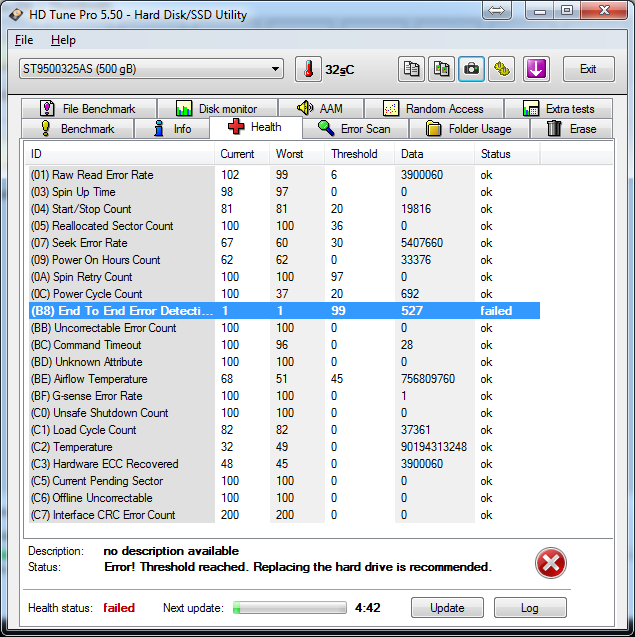Select the (BD) Unknown Attribute row

pos(284,362)
